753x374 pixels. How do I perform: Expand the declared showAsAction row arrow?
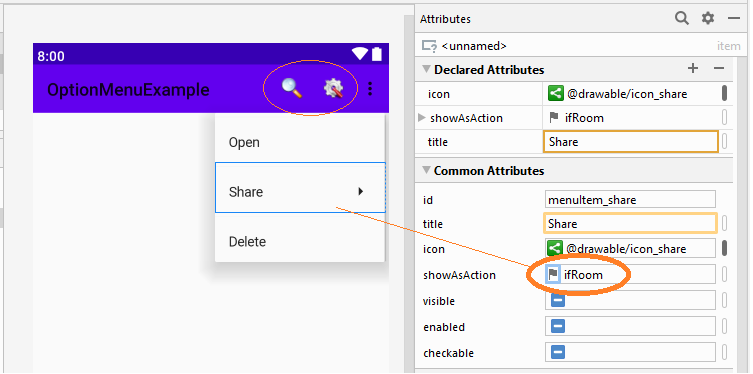point(422,118)
